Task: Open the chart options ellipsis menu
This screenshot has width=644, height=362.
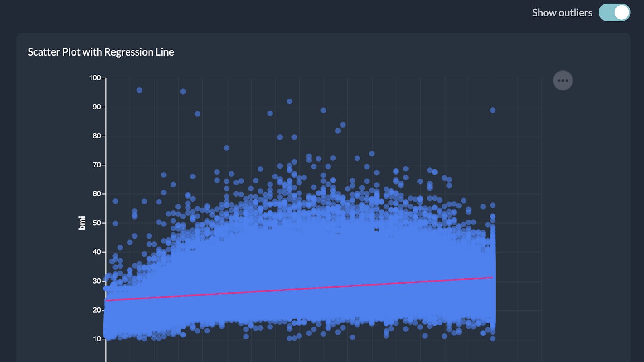Action: tap(563, 80)
